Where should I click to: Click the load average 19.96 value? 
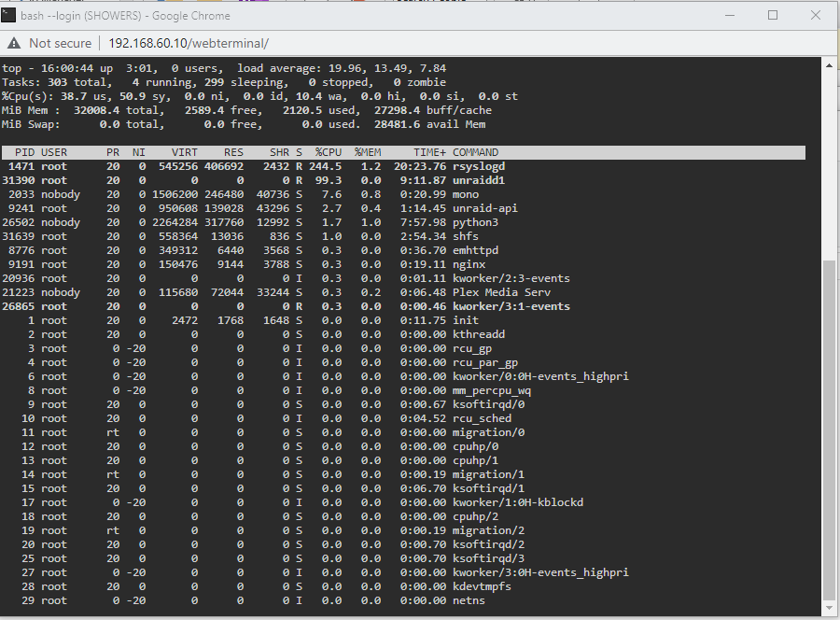click(x=346, y=68)
